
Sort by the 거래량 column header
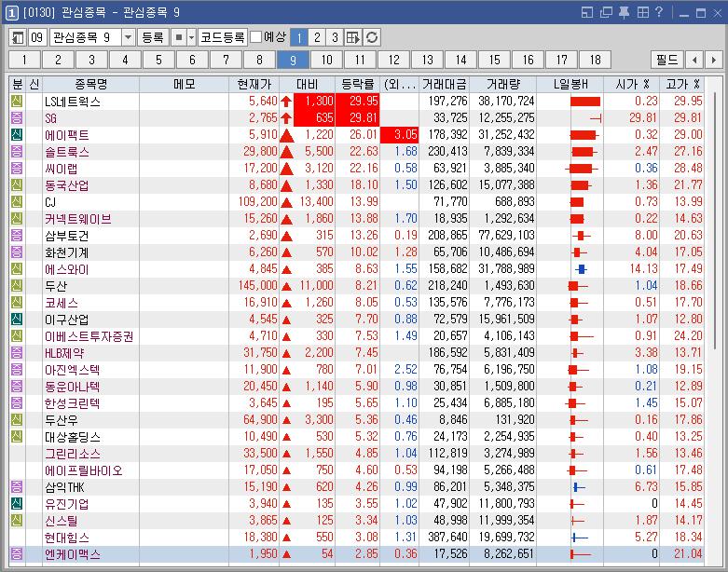click(503, 85)
